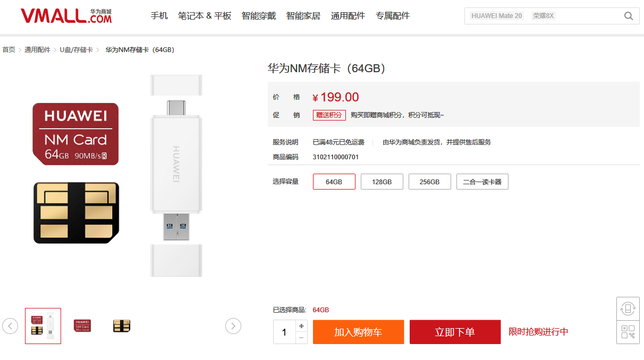The image size is (644, 360).
Task: Click the phone trade-in icon in the sidebar
Action: tap(628, 308)
